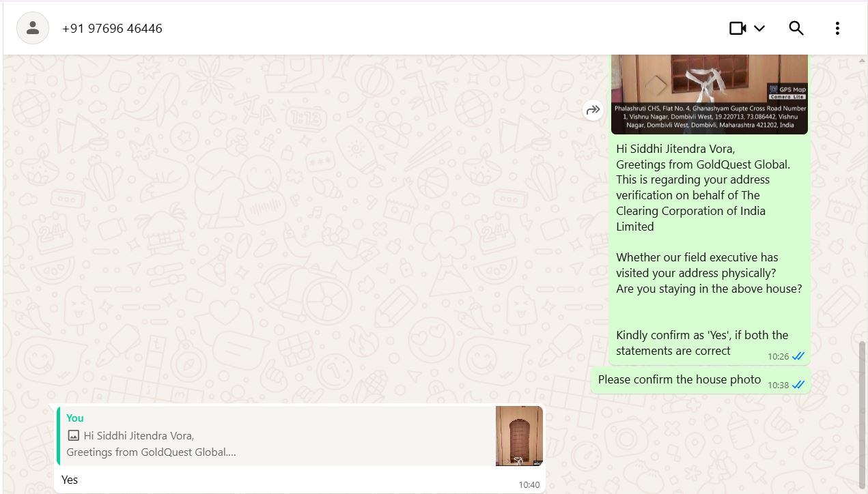Viewport: 868px width, 494px height.
Task: Search messages using the magnifier icon
Action: 796,28
